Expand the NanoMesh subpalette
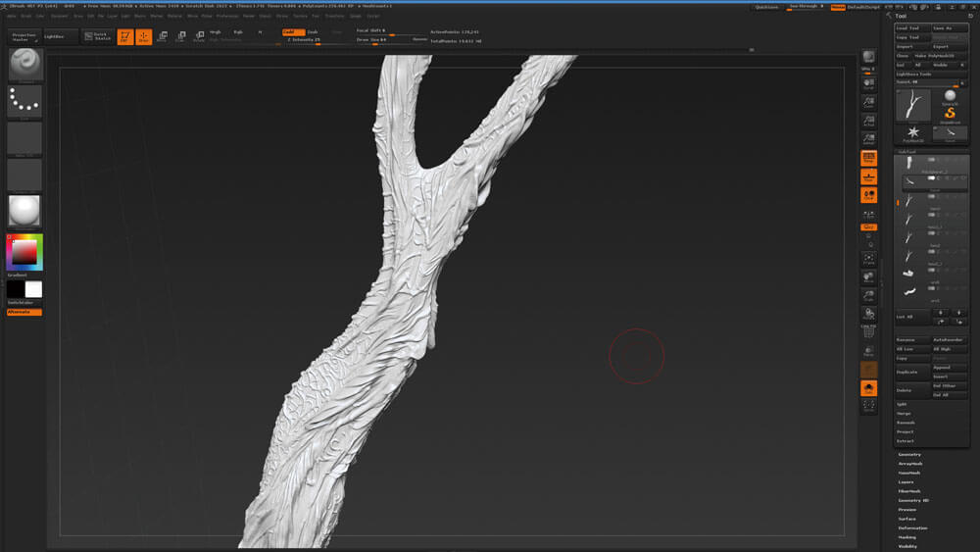980x552 pixels. click(909, 474)
